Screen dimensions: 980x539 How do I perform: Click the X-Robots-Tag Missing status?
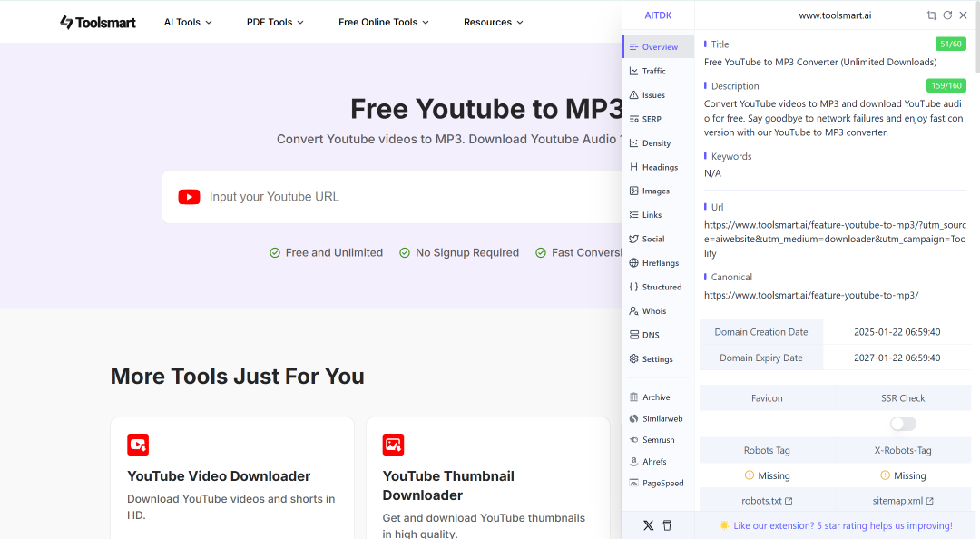[x=903, y=475]
